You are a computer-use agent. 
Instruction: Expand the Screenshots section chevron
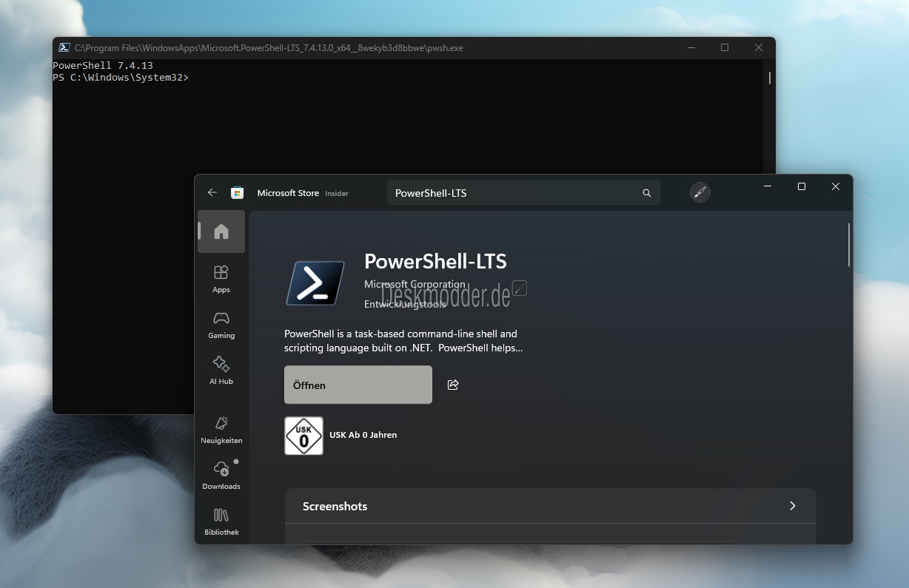792,506
